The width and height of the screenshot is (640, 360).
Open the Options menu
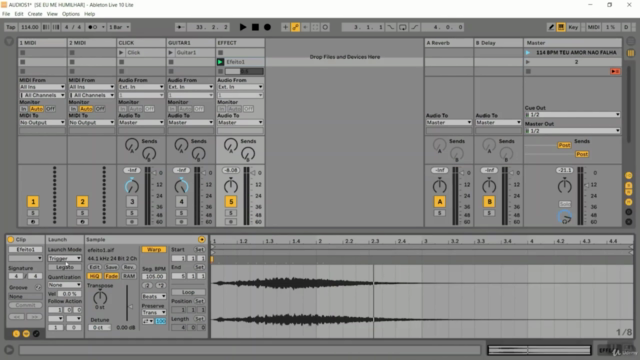coord(71,14)
